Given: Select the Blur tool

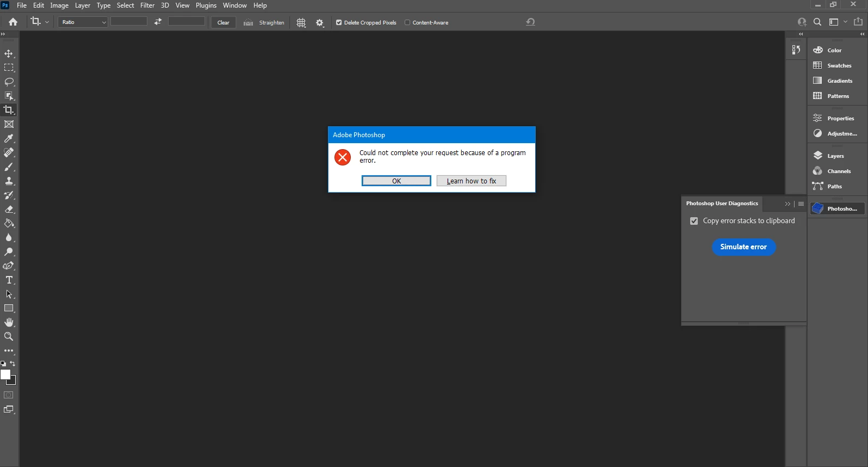Looking at the screenshot, I should point(9,237).
